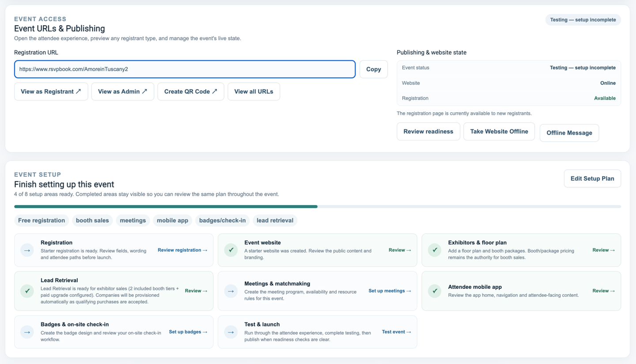
Task: Click the arrow icon on Badges & on-site check-in card
Action: (x=27, y=332)
